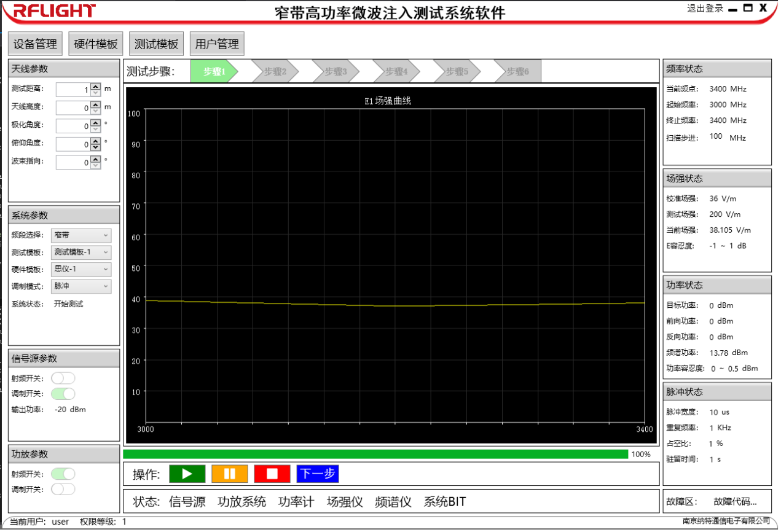Decrease 俯仰角度 with the down spinner arrow
This screenshot has width=781, height=532.
click(x=95, y=147)
